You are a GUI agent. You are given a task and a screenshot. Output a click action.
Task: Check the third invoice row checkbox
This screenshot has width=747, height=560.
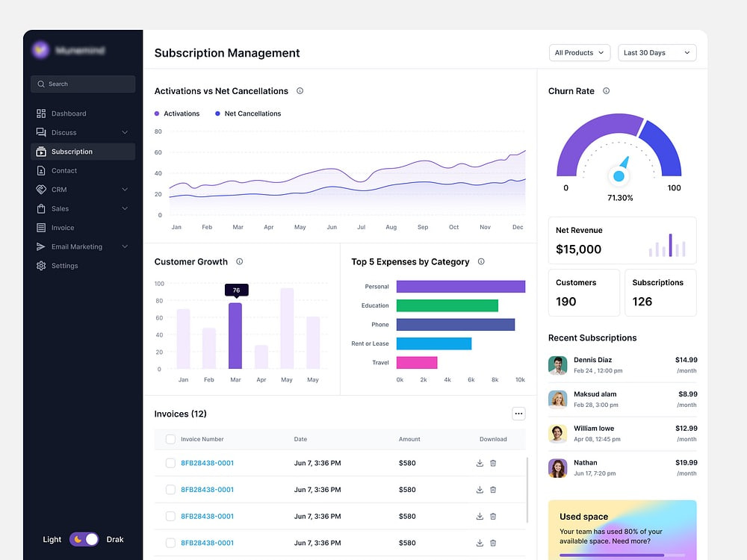tap(170, 516)
